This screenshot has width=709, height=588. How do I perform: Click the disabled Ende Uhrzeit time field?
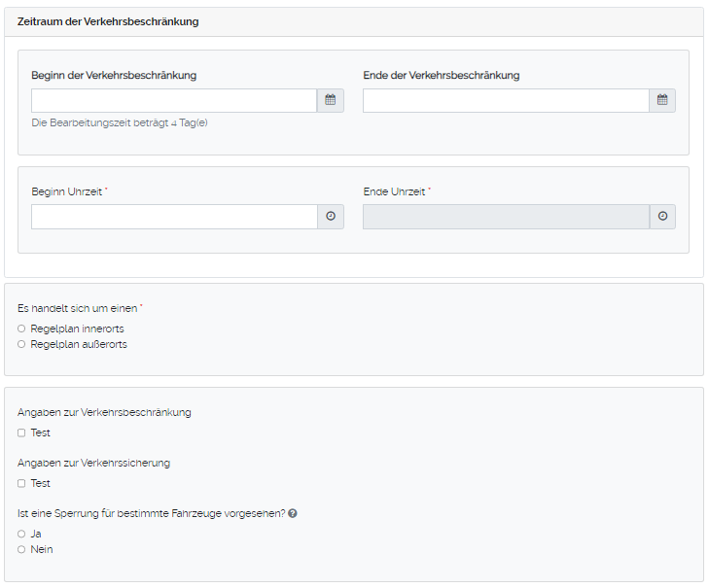[506, 217]
